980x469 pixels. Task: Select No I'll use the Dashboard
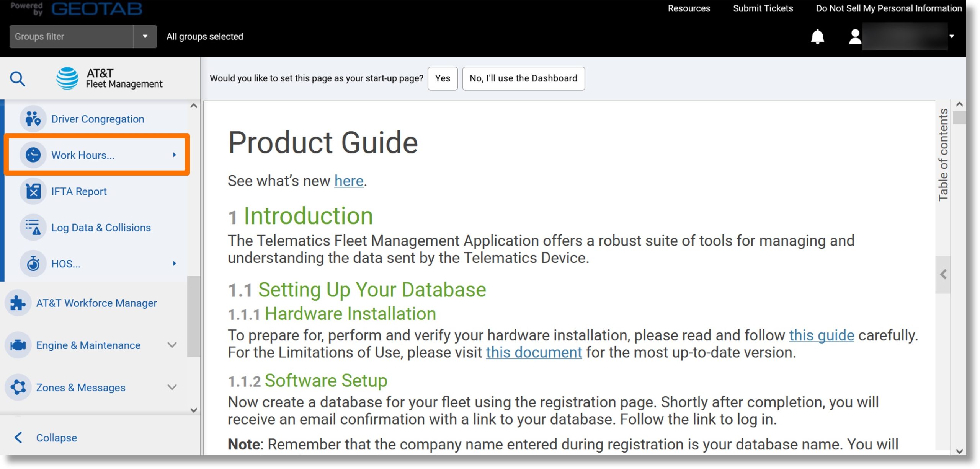click(x=524, y=78)
